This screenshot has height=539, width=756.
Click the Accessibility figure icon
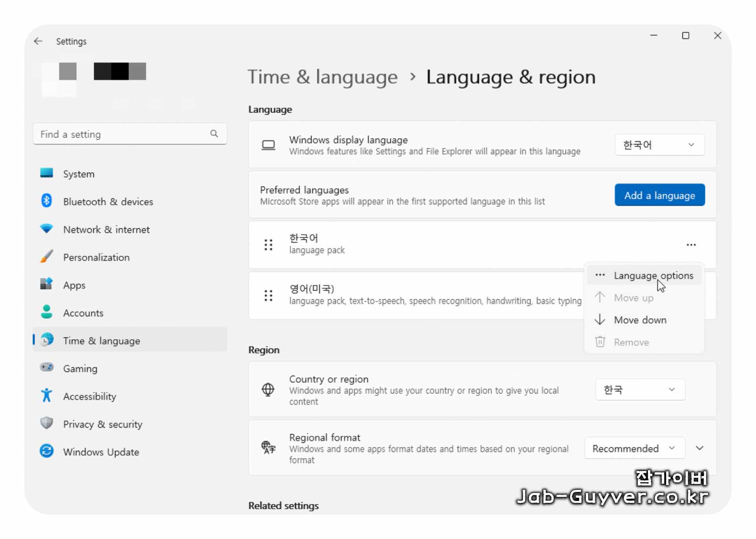coord(46,396)
